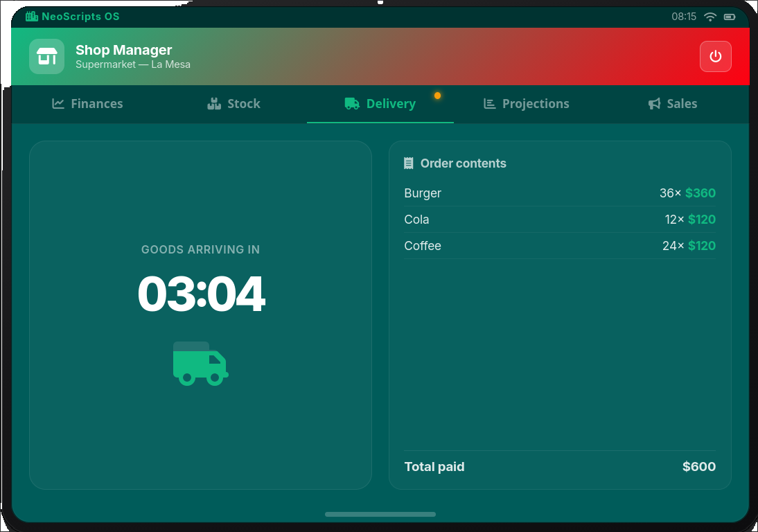
Task: Click the green delivery truck icon
Action: (x=201, y=364)
